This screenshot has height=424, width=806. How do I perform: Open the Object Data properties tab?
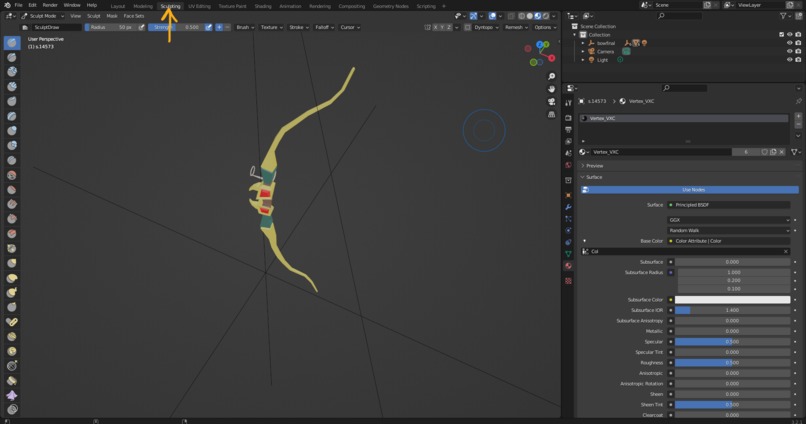point(568,254)
